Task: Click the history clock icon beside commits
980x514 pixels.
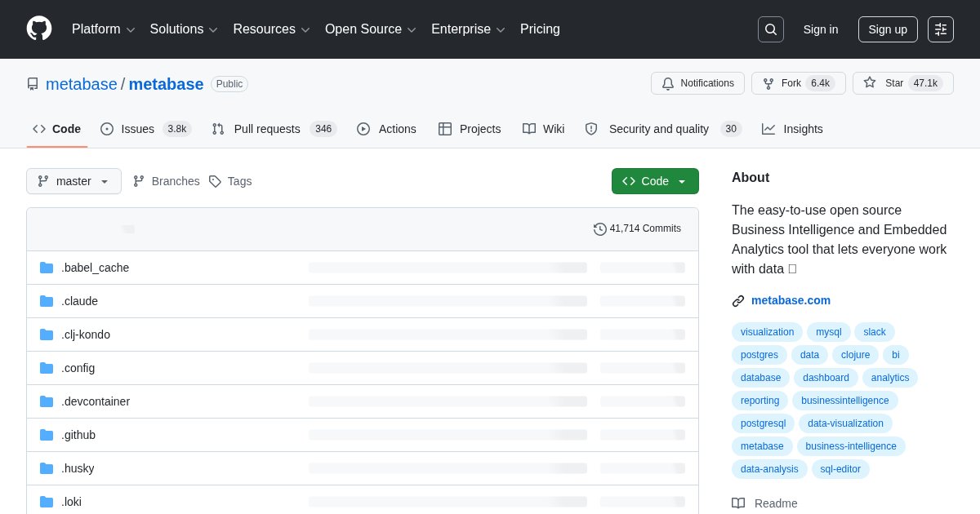Action: [600, 229]
